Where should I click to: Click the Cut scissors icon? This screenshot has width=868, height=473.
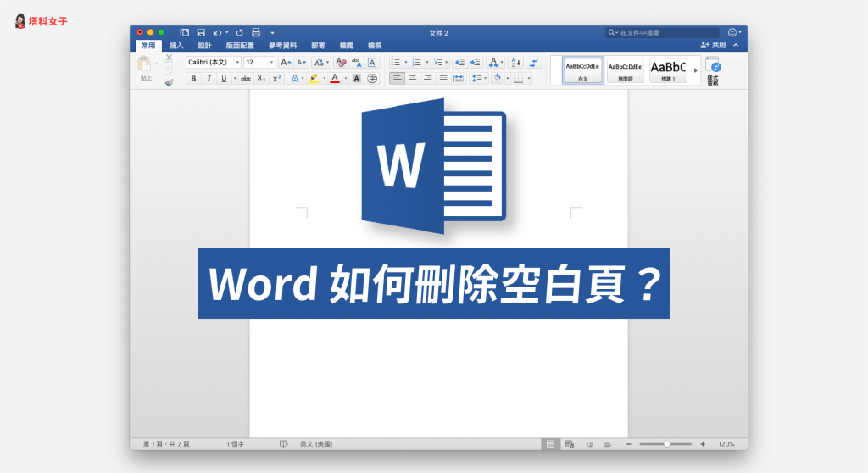[170, 58]
